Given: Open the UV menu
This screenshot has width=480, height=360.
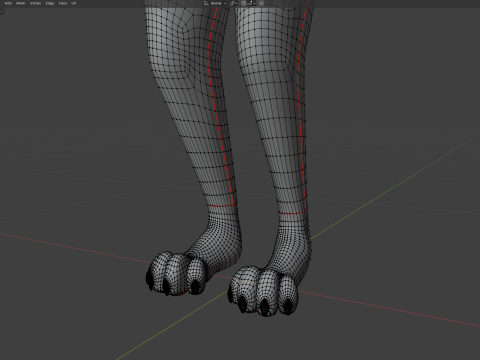Looking at the screenshot, I should coord(74,3).
